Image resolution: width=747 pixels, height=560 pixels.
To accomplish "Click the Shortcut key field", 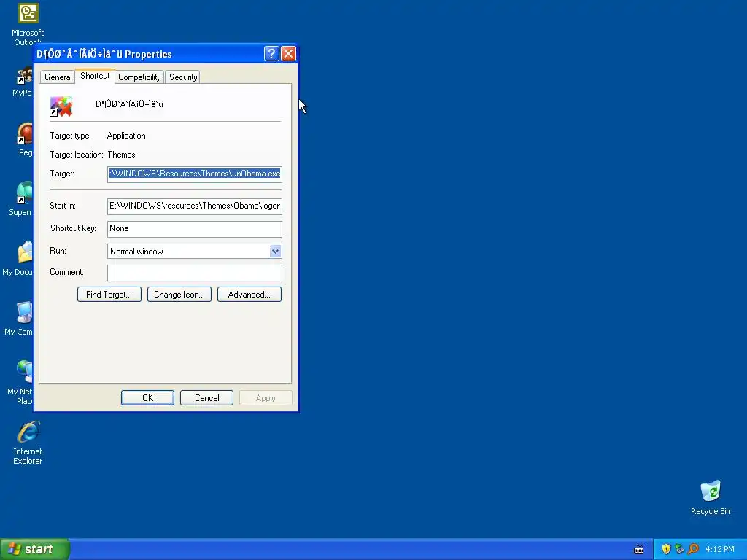I will click(x=194, y=228).
